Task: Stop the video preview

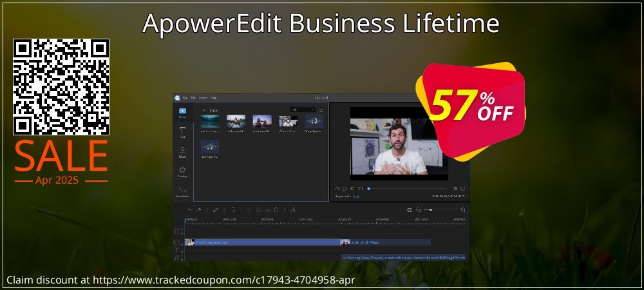Action: pos(361,189)
